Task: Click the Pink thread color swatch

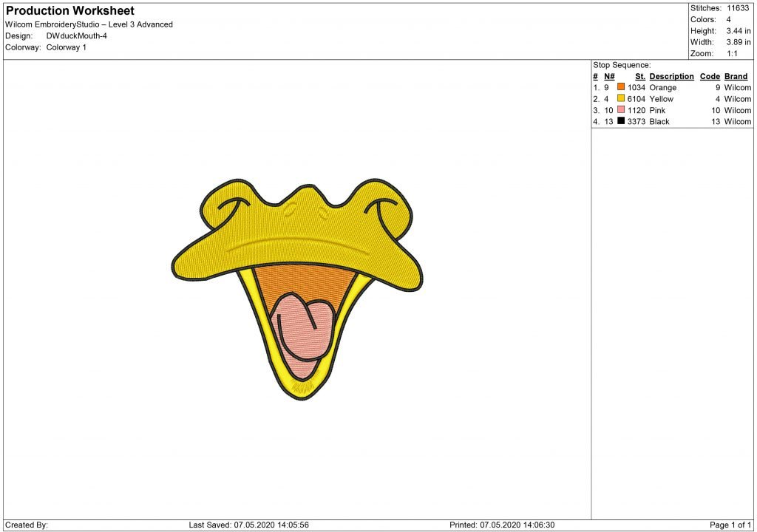Action: coord(621,109)
